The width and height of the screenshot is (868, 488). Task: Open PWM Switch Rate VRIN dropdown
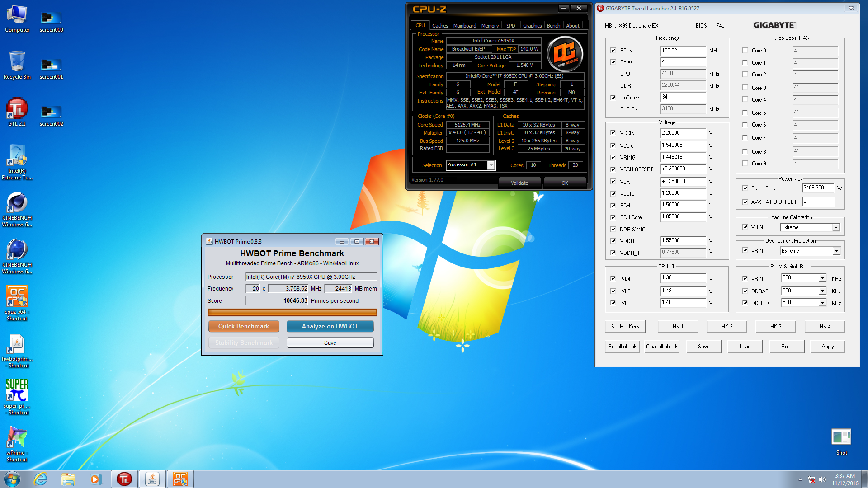coord(822,278)
